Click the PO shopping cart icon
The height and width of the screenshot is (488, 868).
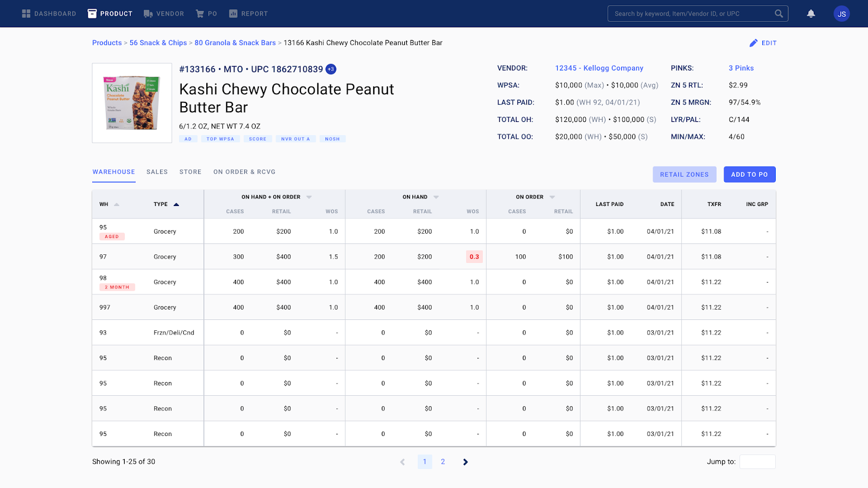click(x=200, y=14)
